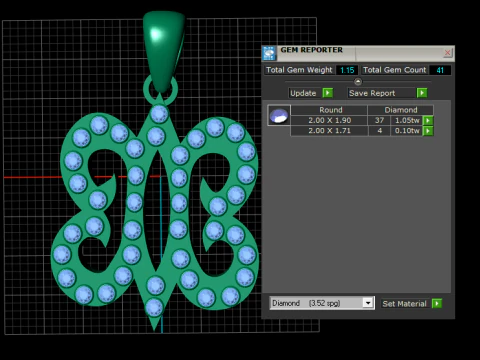The width and height of the screenshot is (480, 360).
Task: Click the Save Report button label
Action: (372, 93)
